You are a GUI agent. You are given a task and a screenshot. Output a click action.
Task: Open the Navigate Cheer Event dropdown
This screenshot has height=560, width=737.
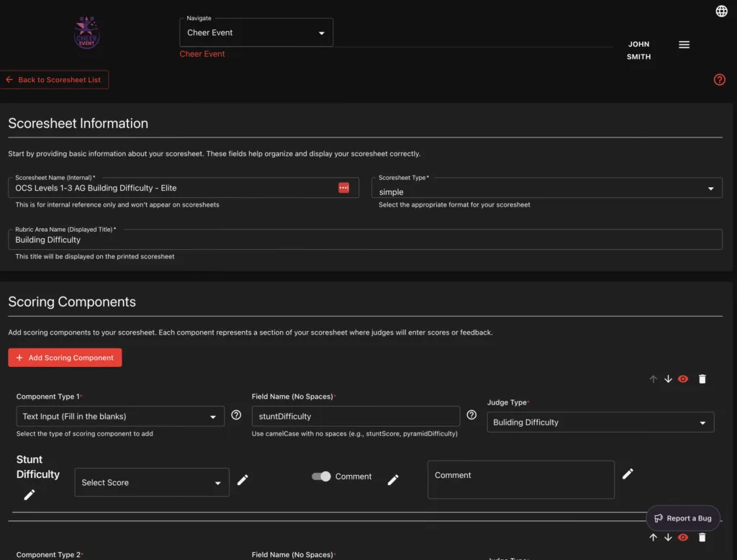[256, 33]
